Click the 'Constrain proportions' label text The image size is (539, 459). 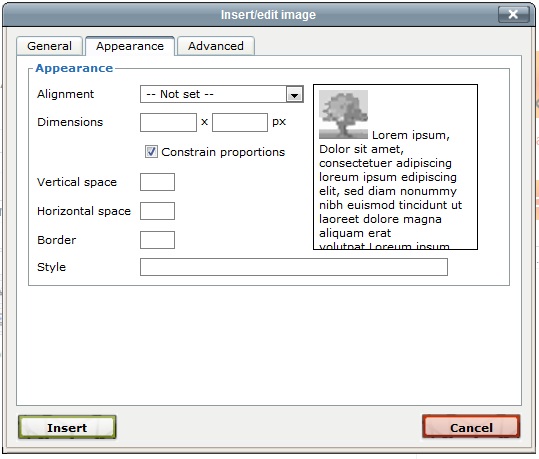pos(223,152)
